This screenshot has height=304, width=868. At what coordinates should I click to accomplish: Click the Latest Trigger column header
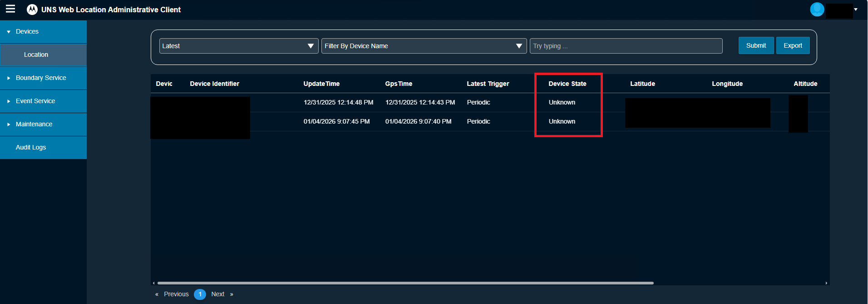[488, 84]
